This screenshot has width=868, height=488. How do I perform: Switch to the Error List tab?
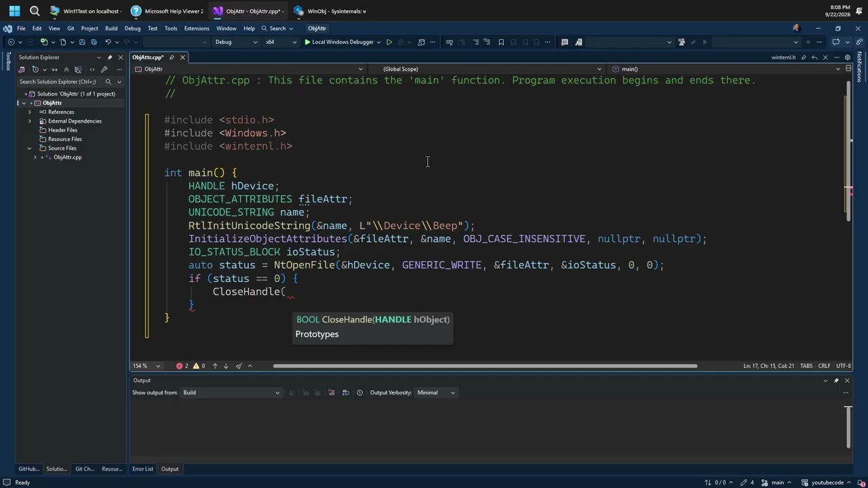coord(142,469)
